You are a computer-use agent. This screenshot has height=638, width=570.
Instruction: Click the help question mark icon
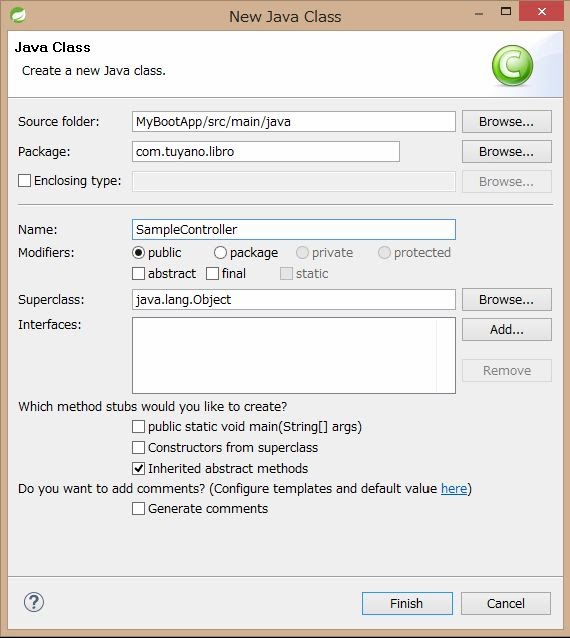click(x=34, y=602)
